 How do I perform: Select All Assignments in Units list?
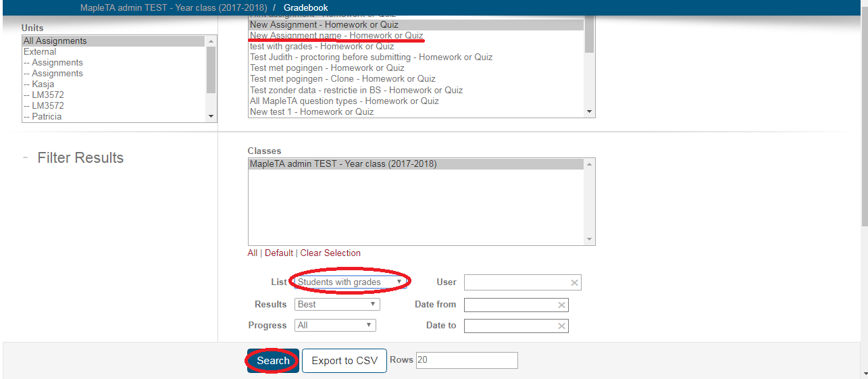55,41
